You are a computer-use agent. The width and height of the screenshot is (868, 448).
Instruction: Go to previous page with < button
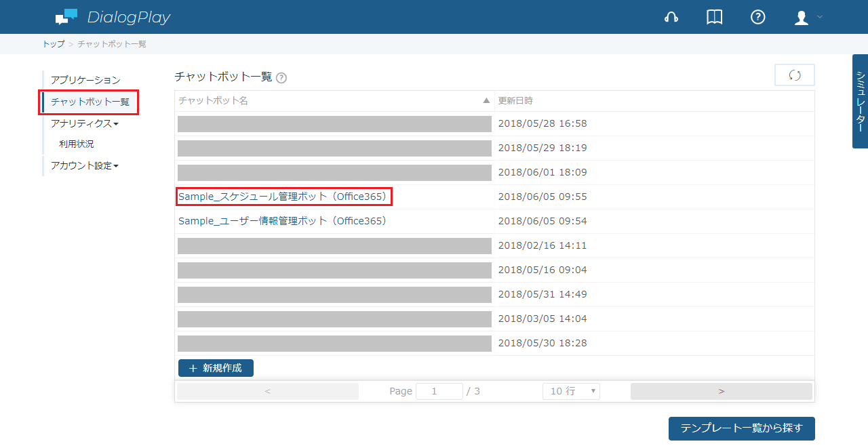(268, 391)
